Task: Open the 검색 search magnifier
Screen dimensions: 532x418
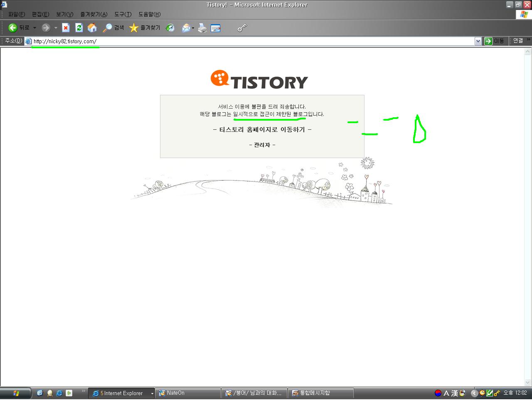Action: (x=113, y=28)
